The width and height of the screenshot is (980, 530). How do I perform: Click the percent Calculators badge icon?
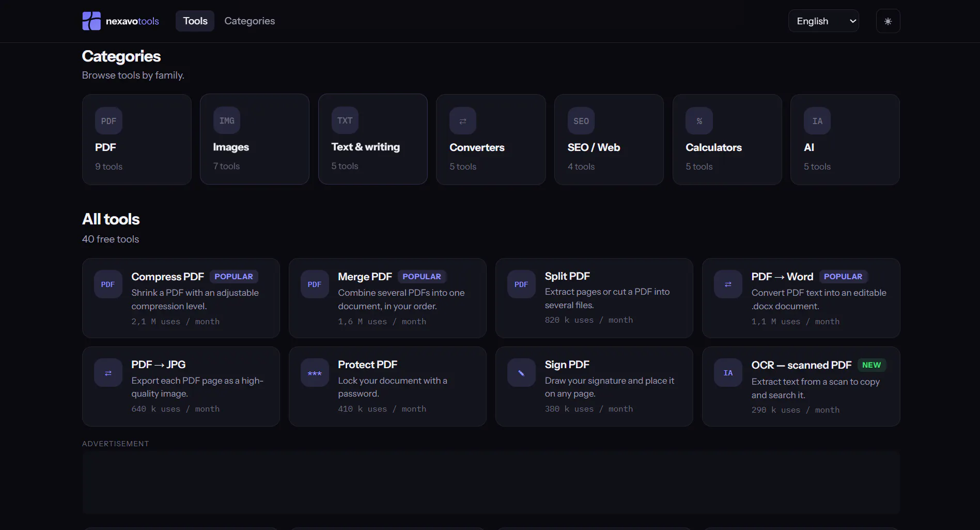click(699, 121)
